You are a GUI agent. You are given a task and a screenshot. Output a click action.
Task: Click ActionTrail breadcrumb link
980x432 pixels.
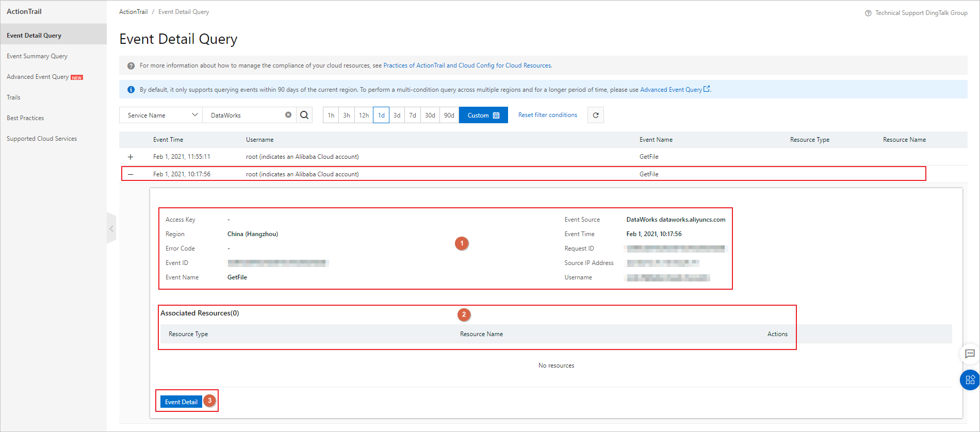pos(133,12)
